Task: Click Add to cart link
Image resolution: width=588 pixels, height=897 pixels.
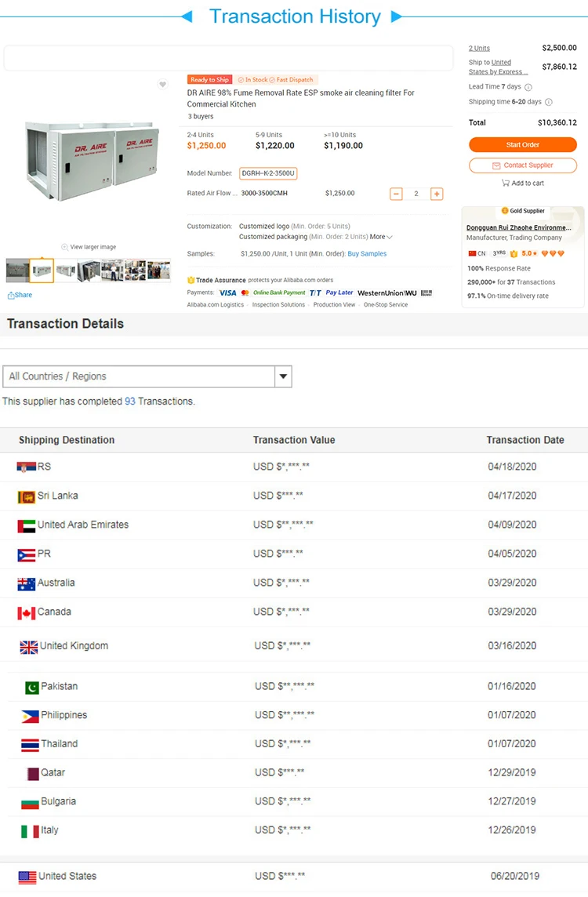Action: pos(528,183)
